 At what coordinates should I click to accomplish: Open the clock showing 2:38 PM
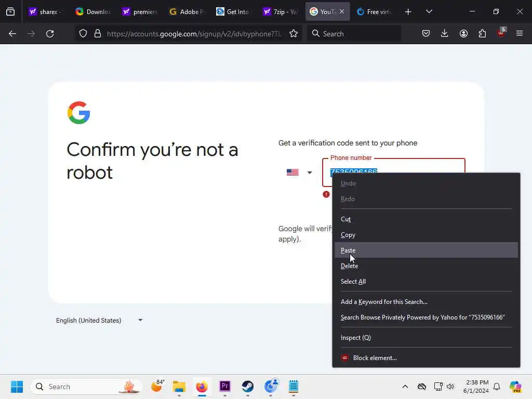point(476,387)
